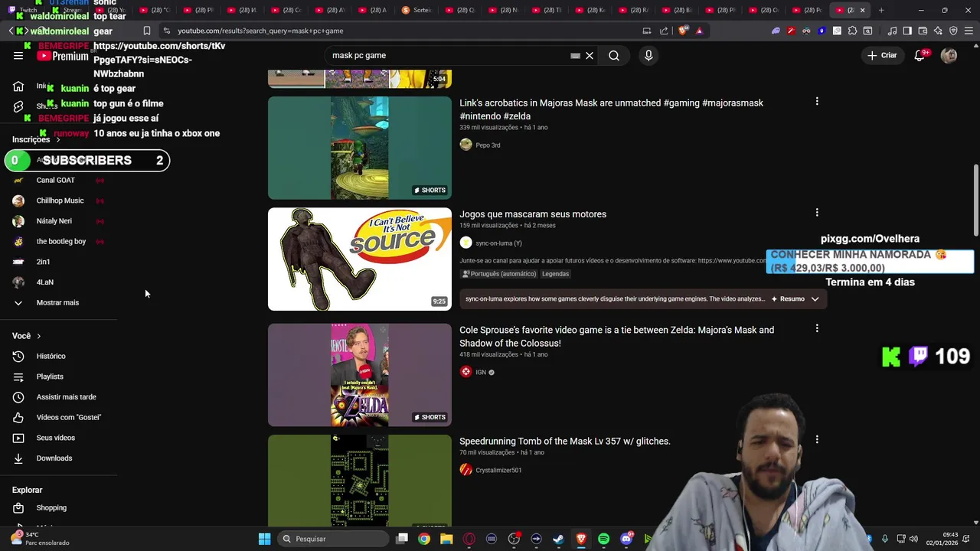Open Seus vídeos in the sidebar

(x=57, y=438)
